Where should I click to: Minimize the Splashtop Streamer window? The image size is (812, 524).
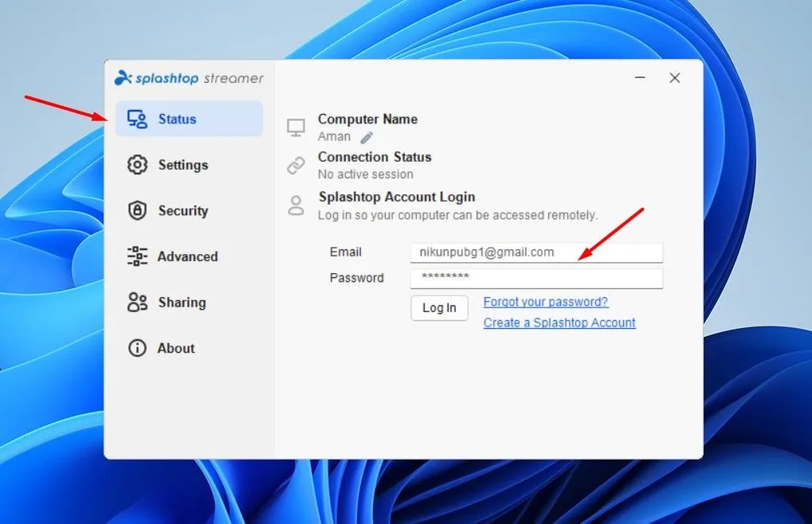[640, 78]
